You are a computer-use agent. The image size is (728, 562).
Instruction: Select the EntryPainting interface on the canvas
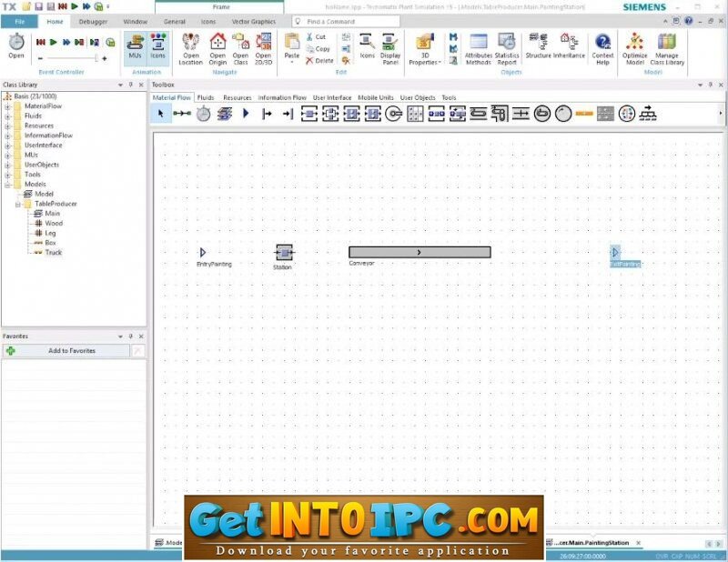203,253
